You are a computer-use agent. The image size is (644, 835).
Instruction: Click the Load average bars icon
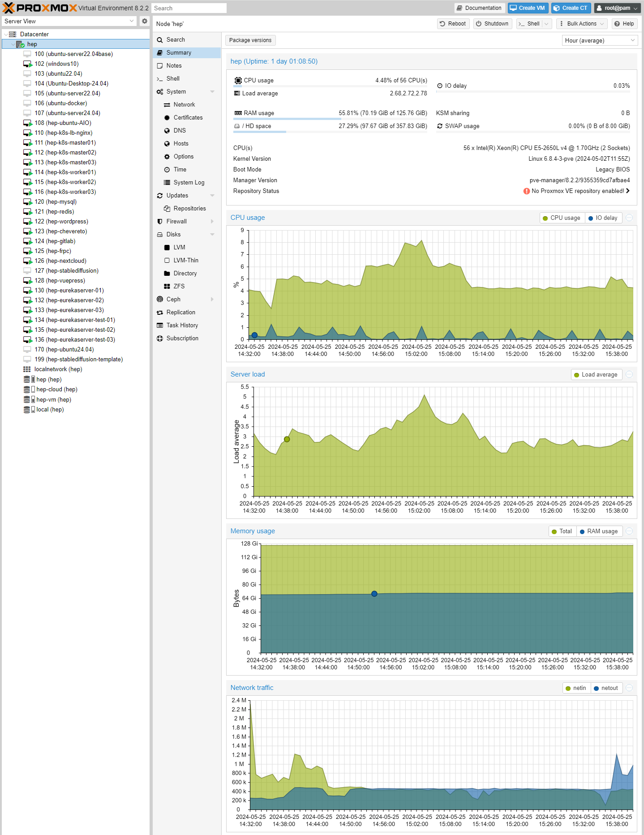237,94
